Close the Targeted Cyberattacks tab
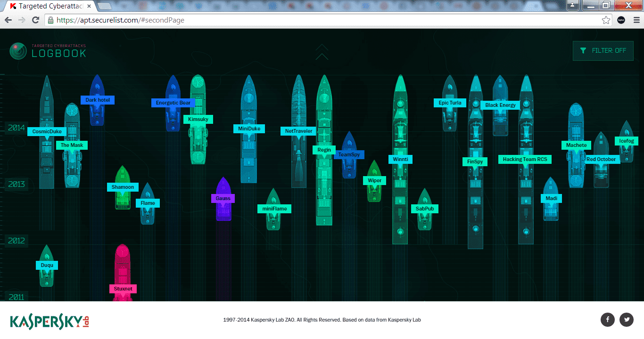The height and width of the screenshot is (339, 644). click(89, 7)
